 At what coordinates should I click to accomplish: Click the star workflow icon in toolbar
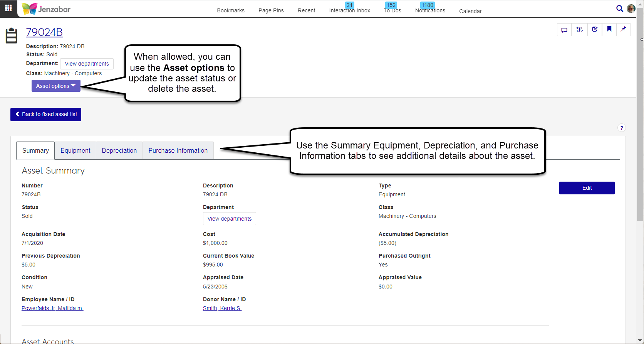tap(579, 30)
